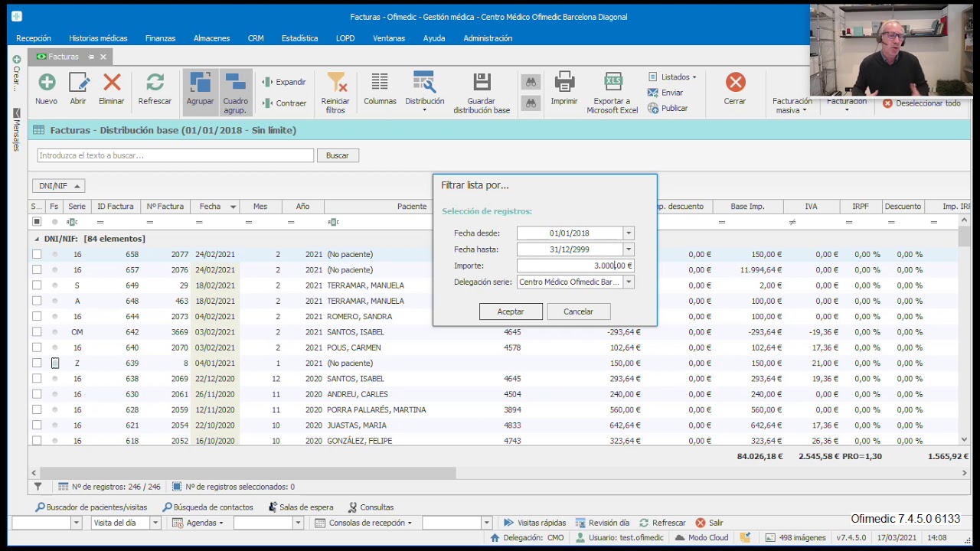Image resolution: width=980 pixels, height=551 pixels.
Task: Click the Importe amount field
Action: 575,266
